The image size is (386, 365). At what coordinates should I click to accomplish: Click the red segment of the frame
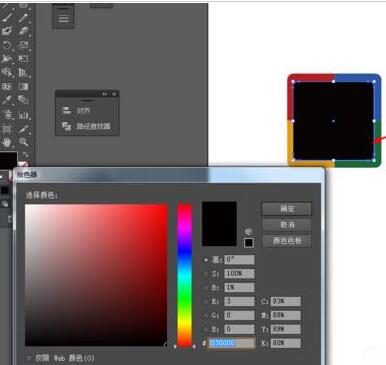tap(310, 78)
